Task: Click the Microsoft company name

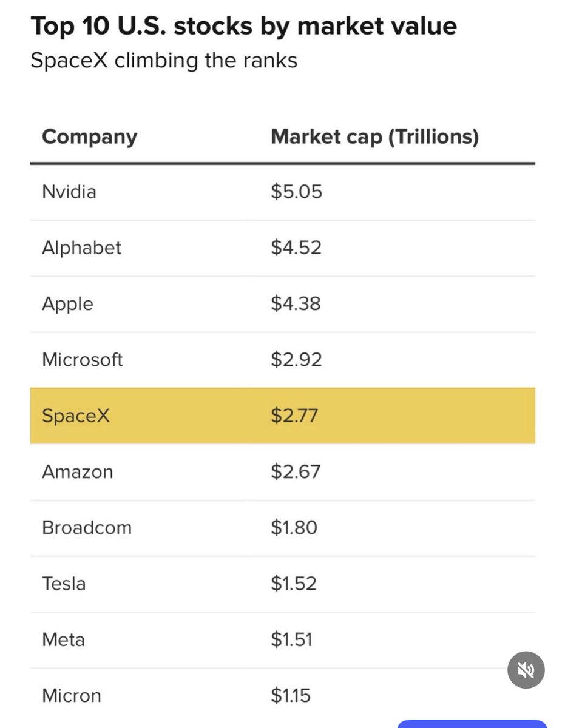Action: click(x=83, y=360)
